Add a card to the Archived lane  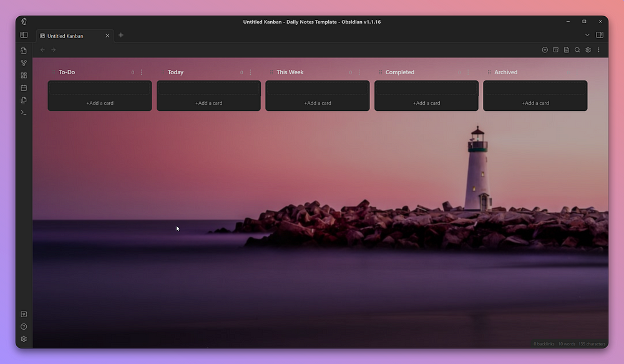[535, 102]
